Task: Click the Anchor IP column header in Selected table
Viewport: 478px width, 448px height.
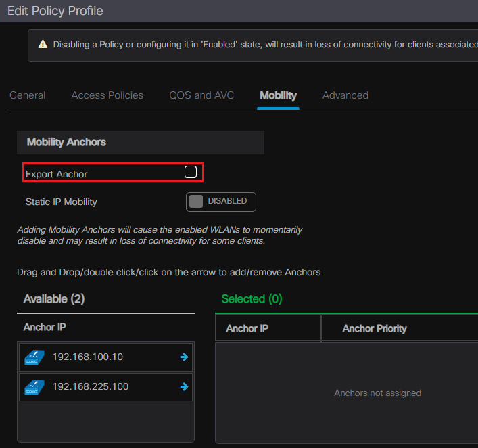Action: [247, 328]
